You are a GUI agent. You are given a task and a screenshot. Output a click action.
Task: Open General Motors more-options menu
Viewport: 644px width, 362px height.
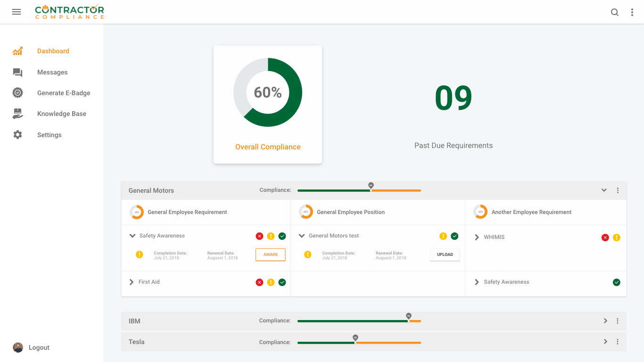pos(618,190)
